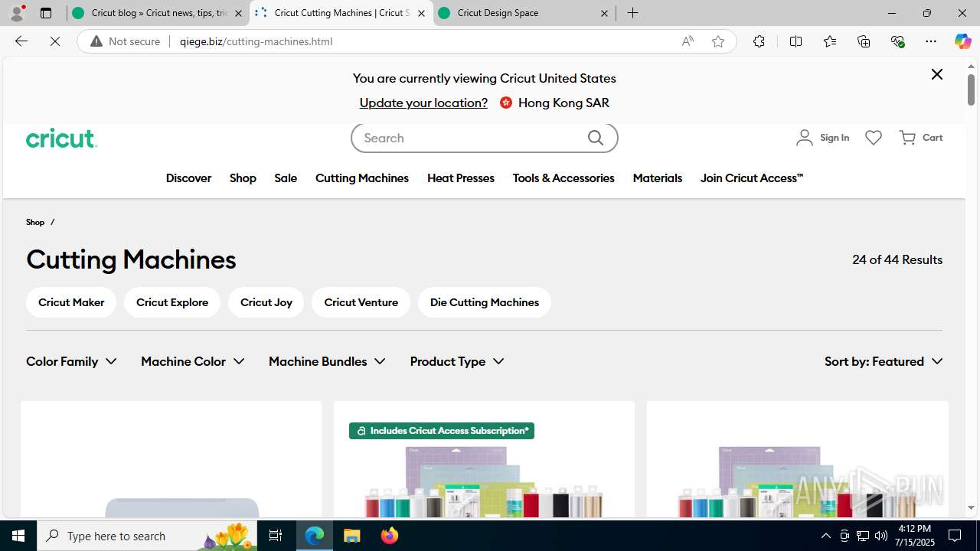Filter by Cricut Venture
Image resolution: width=980 pixels, height=551 pixels.
click(x=361, y=302)
